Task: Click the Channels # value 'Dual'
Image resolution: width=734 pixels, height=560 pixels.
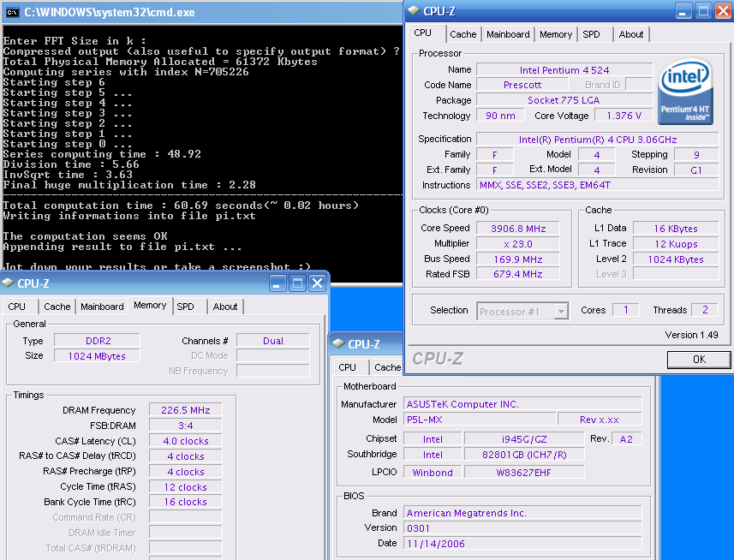Action: pyautogui.click(x=273, y=341)
